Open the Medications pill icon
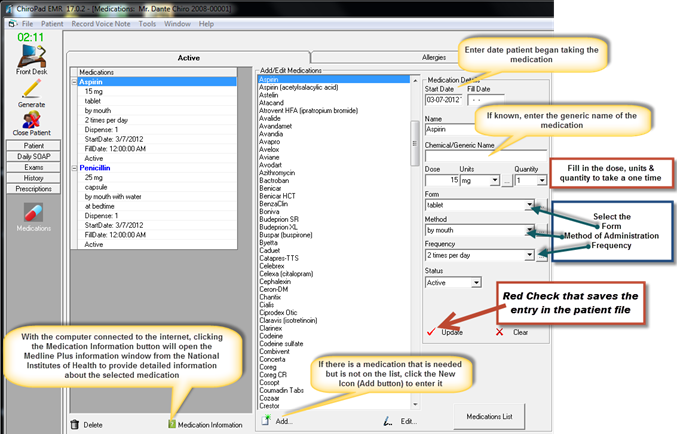 coord(33,212)
